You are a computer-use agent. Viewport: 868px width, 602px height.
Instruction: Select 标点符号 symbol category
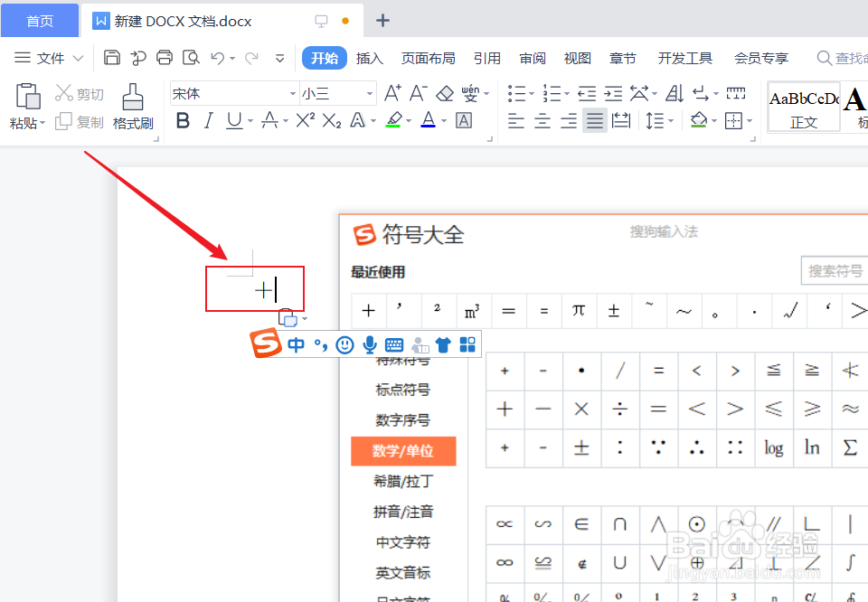click(403, 390)
